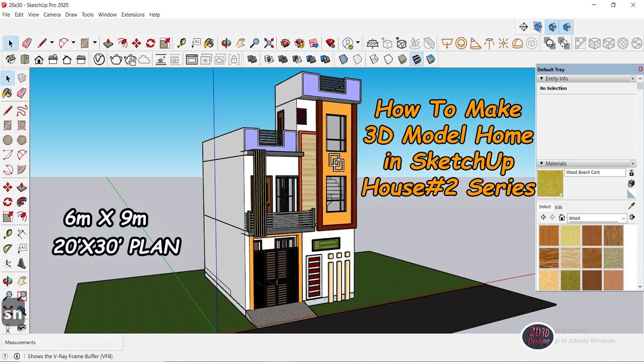
Task: Open Line tool dropdown arrow
Action: [x=51, y=43]
